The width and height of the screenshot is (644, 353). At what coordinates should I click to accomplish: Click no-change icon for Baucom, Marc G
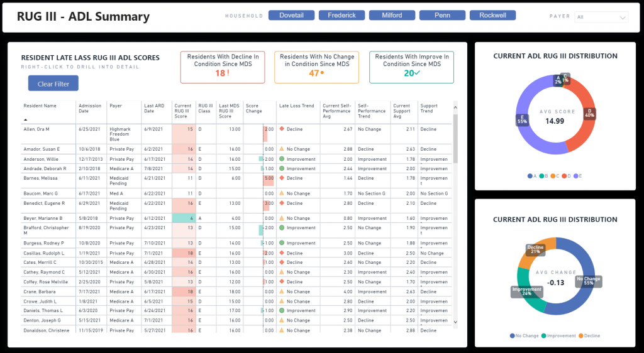(282, 193)
